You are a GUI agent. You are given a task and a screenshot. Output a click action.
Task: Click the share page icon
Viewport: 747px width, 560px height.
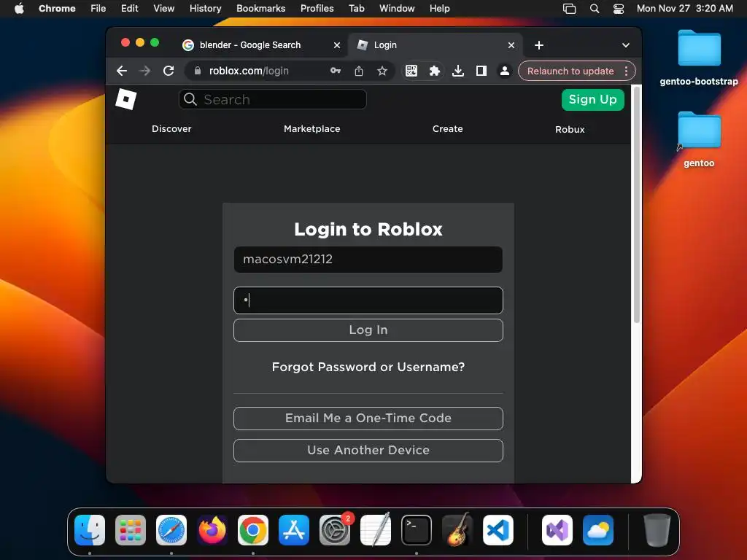click(x=359, y=71)
